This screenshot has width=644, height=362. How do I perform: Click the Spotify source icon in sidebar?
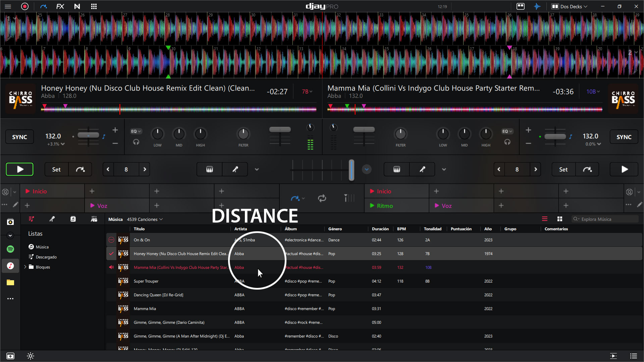point(10,249)
